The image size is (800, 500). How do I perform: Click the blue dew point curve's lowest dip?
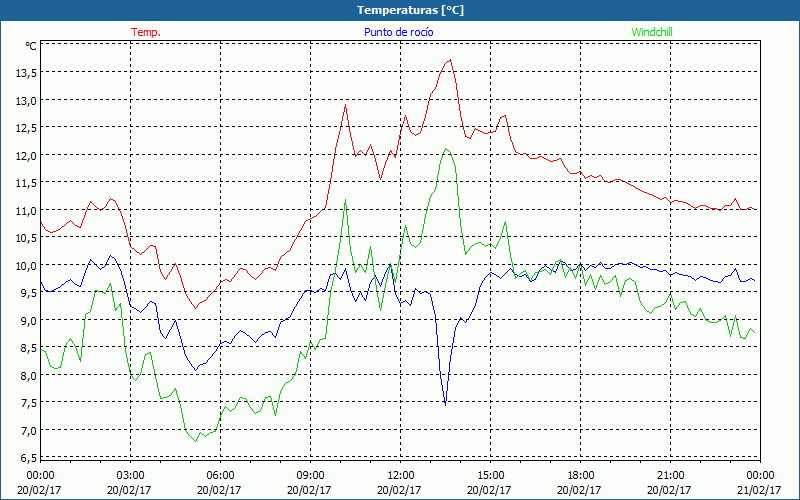click(x=445, y=405)
